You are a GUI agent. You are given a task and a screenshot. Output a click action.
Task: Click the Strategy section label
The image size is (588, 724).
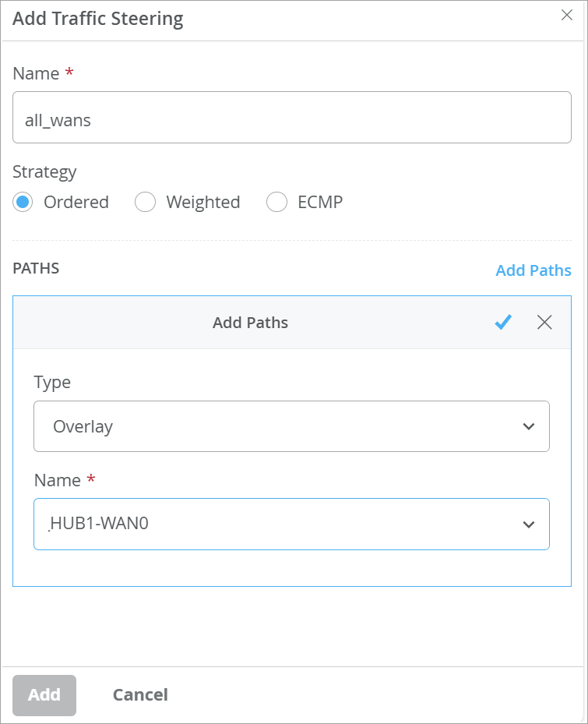pos(44,171)
